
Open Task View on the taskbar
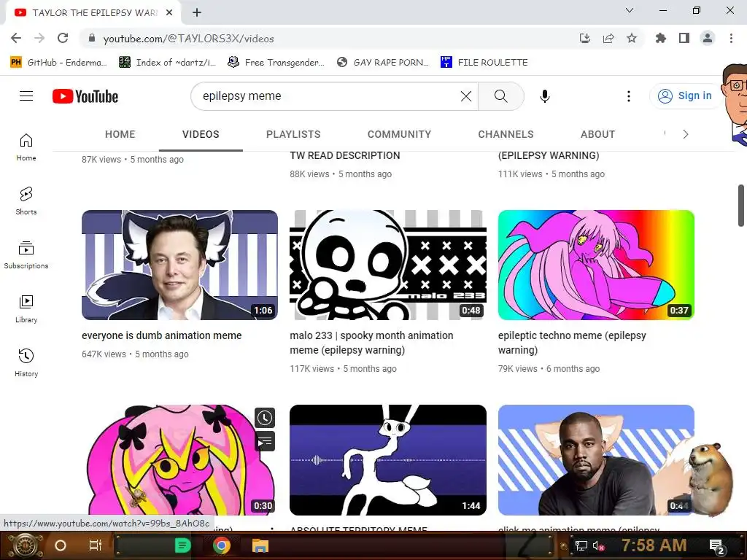click(x=96, y=545)
